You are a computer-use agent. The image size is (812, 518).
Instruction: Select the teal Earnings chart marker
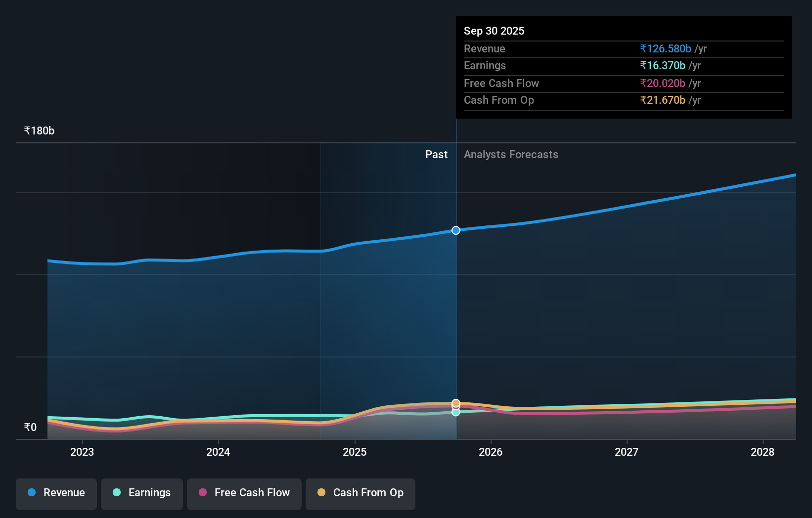pos(455,412)
